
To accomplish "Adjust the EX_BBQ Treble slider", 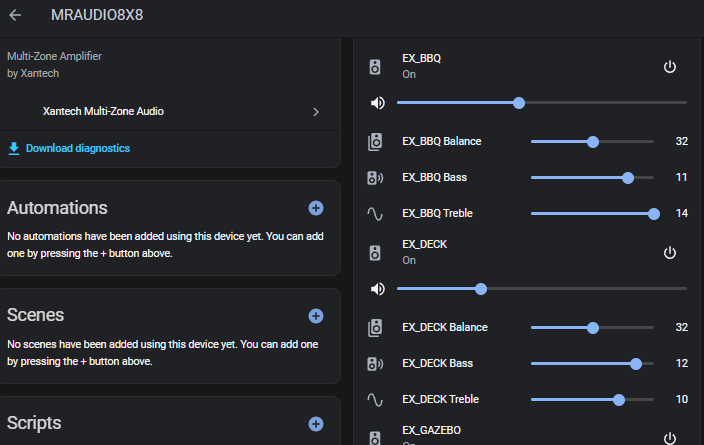I will pyautogui.click(x=654, y=213).
